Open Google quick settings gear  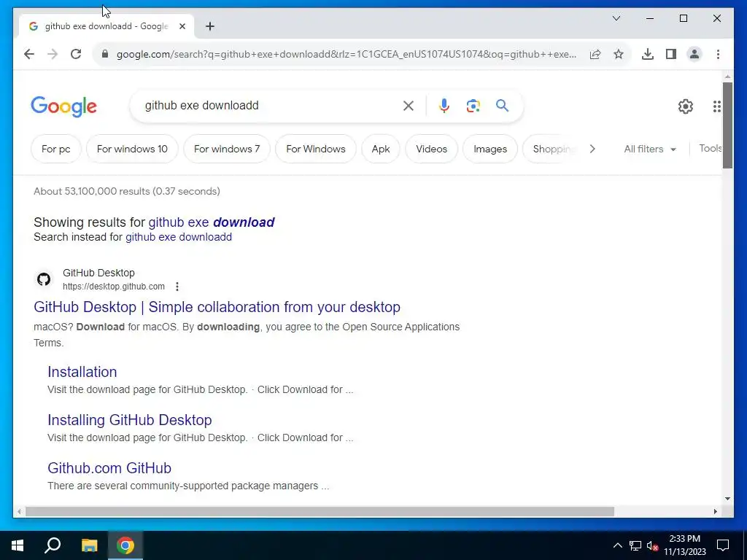coord(686,106)
